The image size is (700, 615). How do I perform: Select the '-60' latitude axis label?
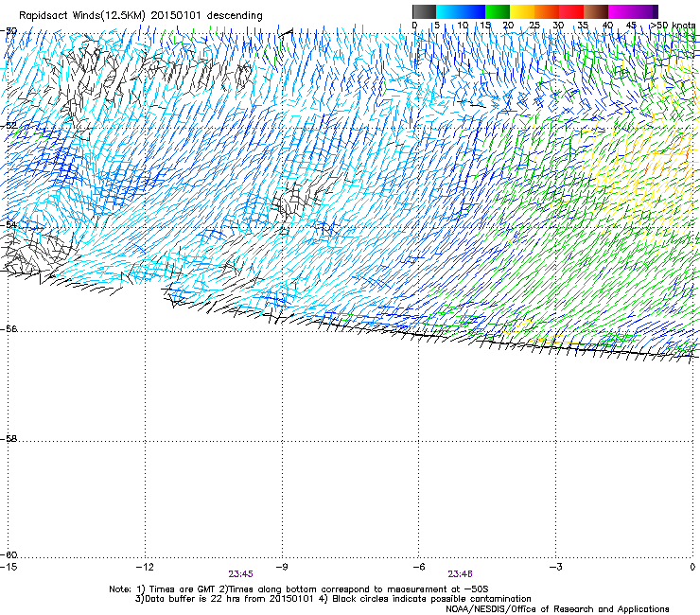click(9, 555)
